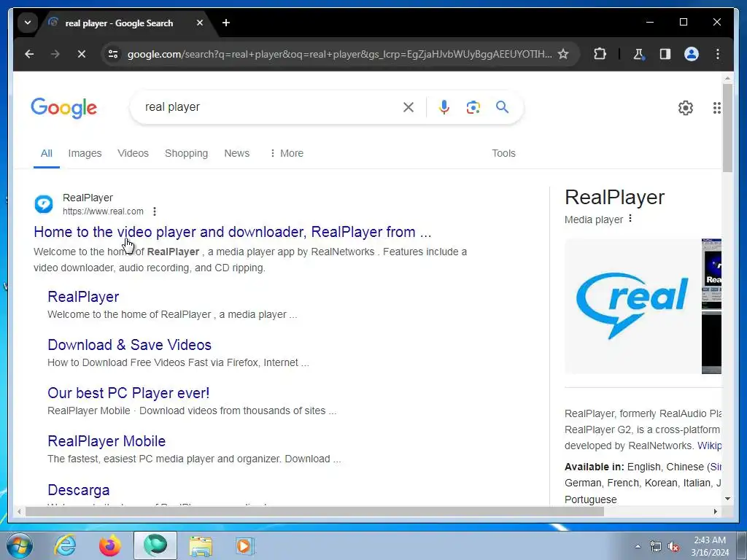
Task: Select the All results tab
Action: [x=46, y=153]
